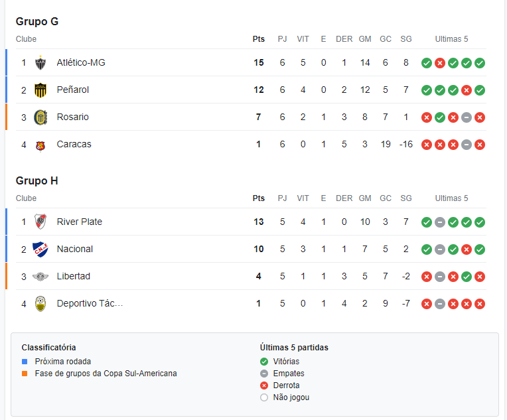Click the Peñarol club crest

pos(40,90)
